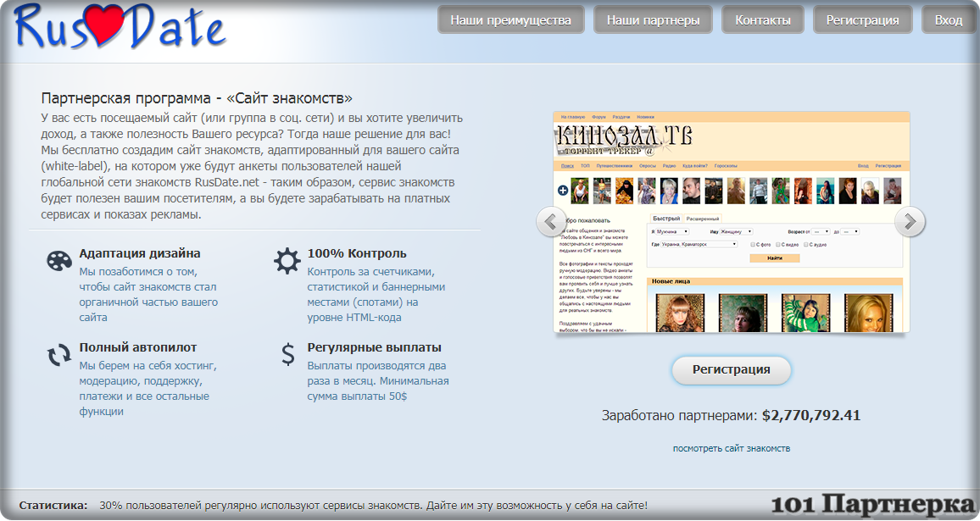Click the gear icon for 100% Контроль
This screenshot has height=521, width=980.
point(287,261)
